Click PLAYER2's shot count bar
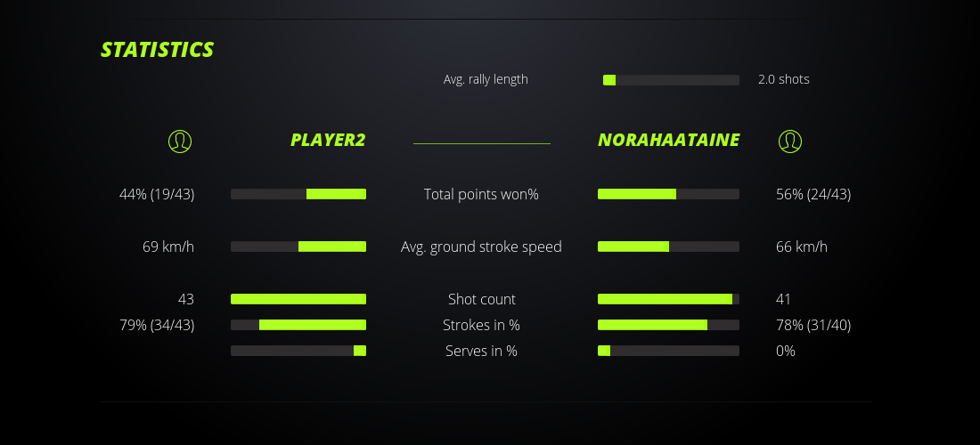The height and width of the screenshot is (445, 980). coord(298,299)
